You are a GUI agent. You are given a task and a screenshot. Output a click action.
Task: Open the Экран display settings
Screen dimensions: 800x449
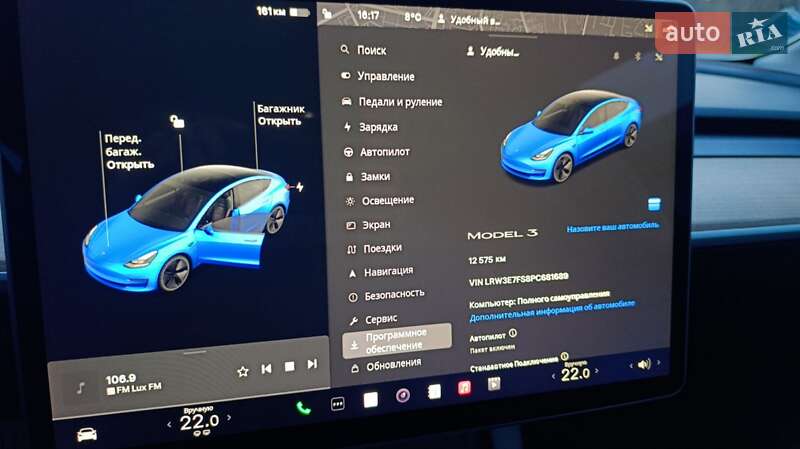click(x=368, y=224)
